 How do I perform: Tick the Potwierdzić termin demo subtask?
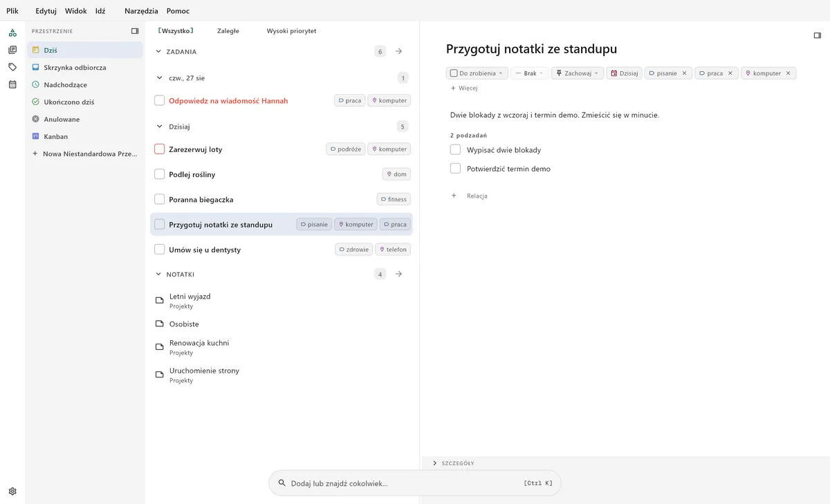pos(455,169)
